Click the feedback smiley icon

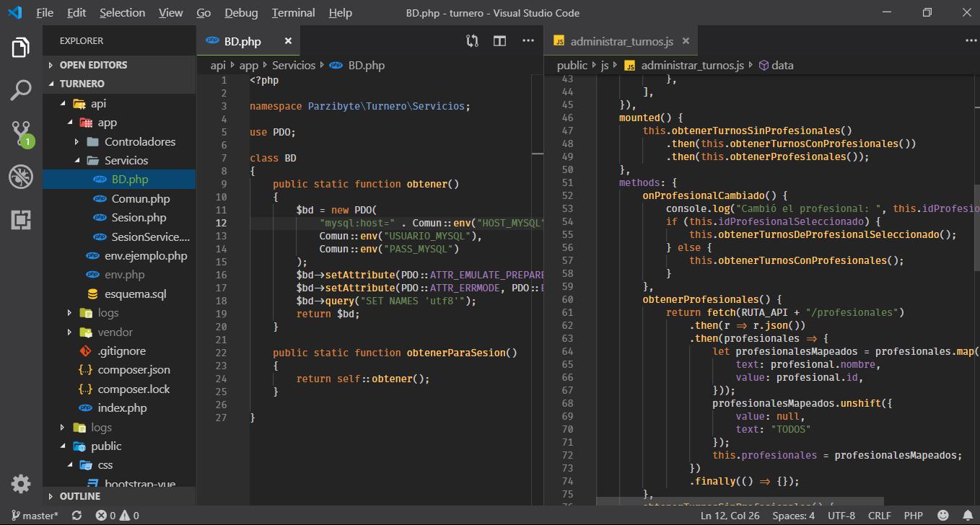click(x=942, y=516)
